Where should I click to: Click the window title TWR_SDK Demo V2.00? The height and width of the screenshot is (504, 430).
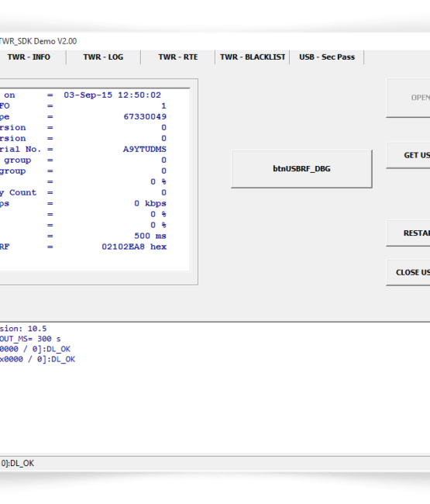(38, 41)
